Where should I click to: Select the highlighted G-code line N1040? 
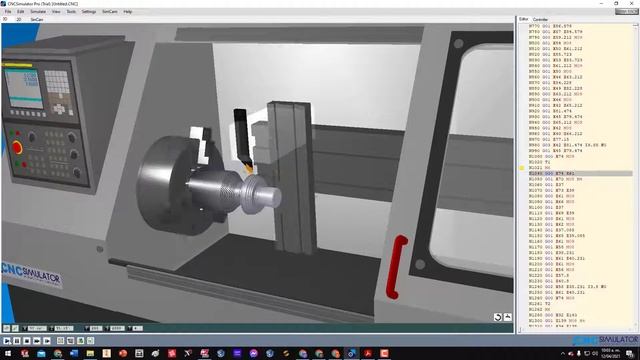[580, 173]
